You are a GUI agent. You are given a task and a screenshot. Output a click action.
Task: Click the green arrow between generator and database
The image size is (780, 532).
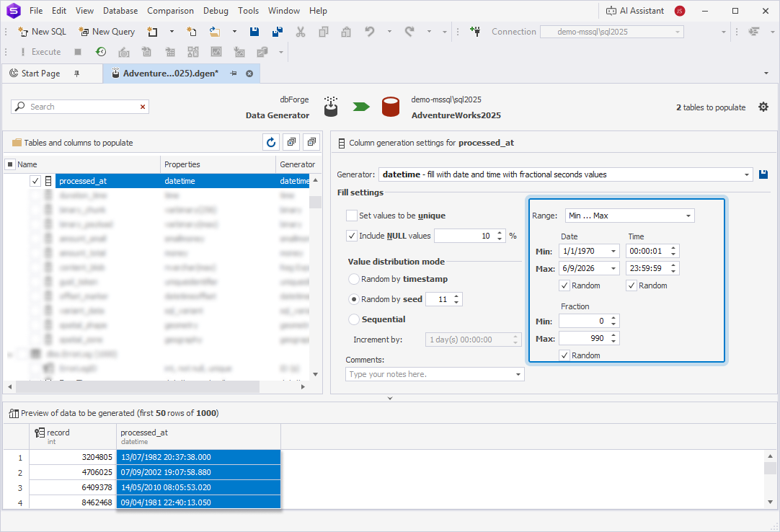[361, 107]
